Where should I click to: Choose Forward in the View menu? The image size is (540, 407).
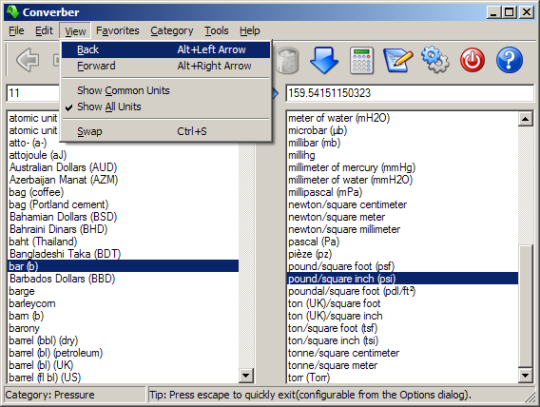point(166,66)
